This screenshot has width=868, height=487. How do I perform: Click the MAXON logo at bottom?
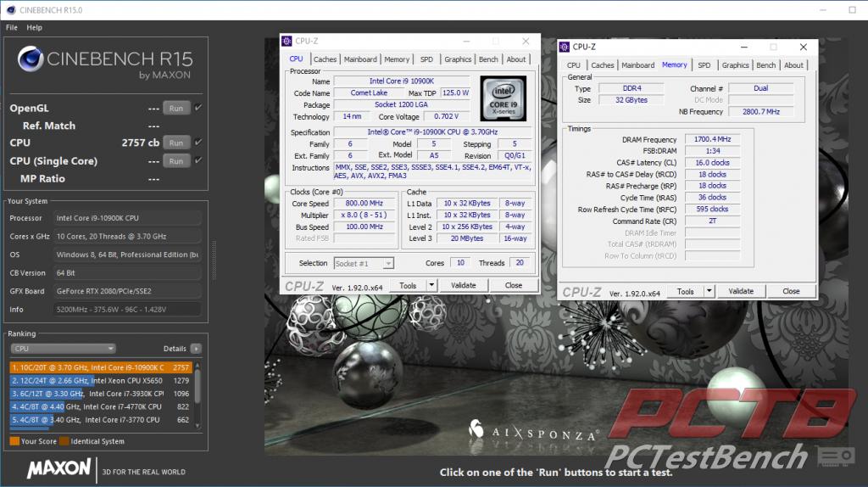pos(58,468)
